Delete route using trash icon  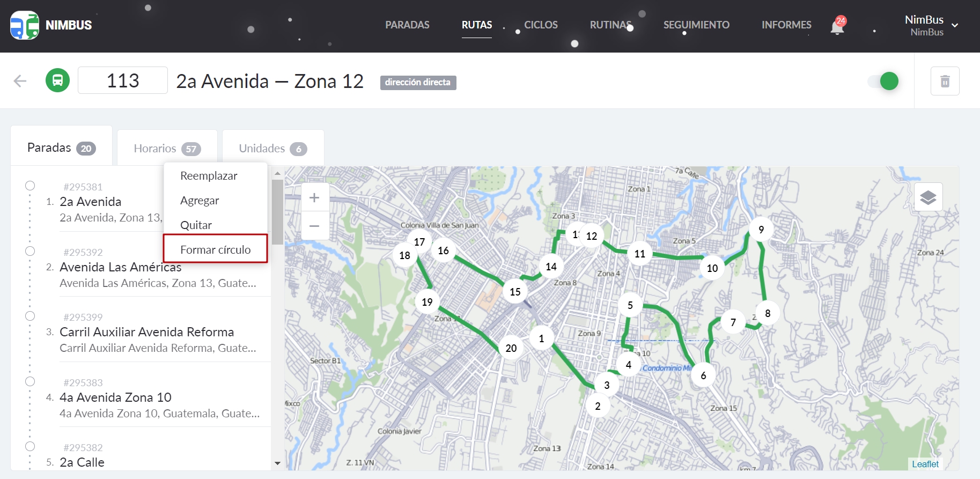click(x=945, y=81)
